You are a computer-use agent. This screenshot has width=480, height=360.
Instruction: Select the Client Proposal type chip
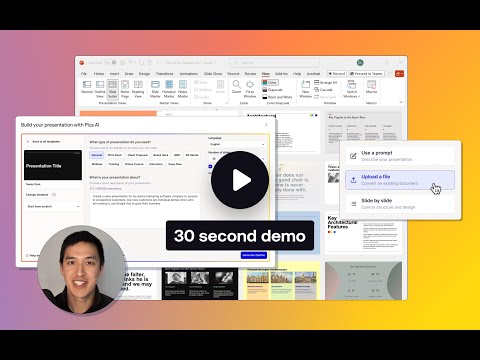click(x=138, y=155)
